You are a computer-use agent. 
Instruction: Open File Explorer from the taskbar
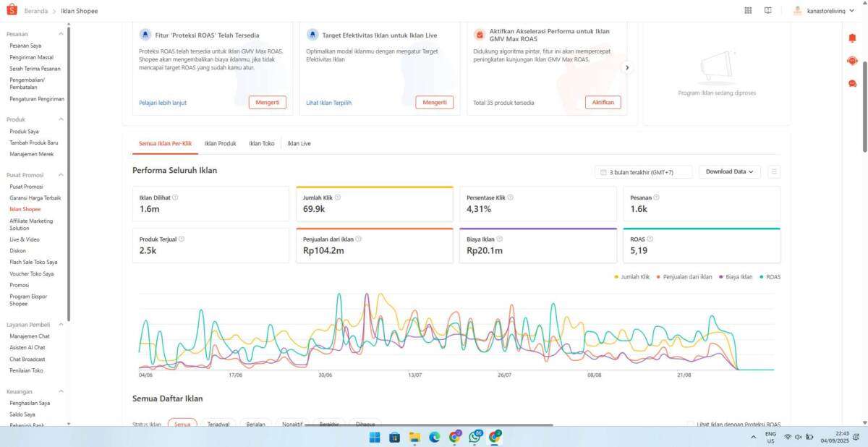414,437
